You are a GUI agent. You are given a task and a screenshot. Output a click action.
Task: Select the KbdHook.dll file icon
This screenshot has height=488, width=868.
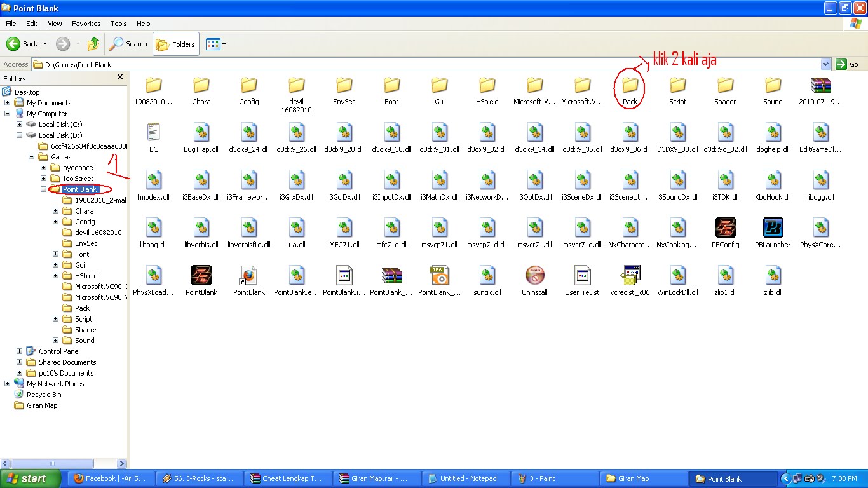[773, 180]
